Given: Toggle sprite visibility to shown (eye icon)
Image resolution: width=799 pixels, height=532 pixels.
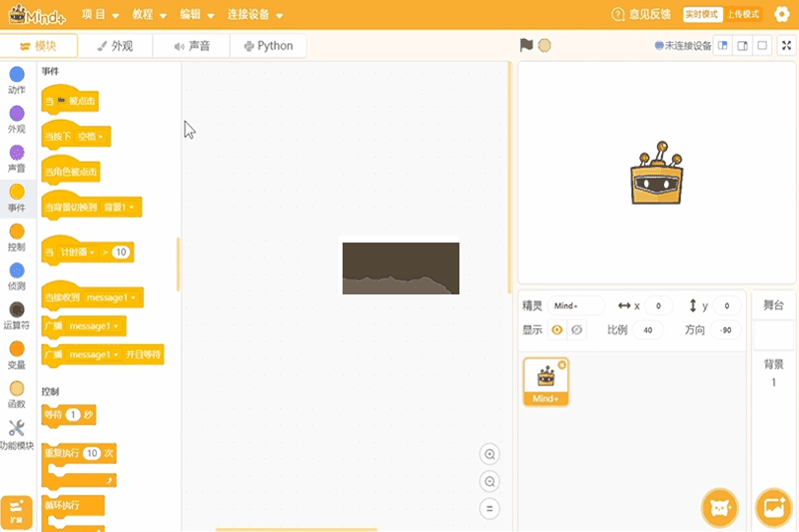Looking at the screenshot, I should [557, 330].
